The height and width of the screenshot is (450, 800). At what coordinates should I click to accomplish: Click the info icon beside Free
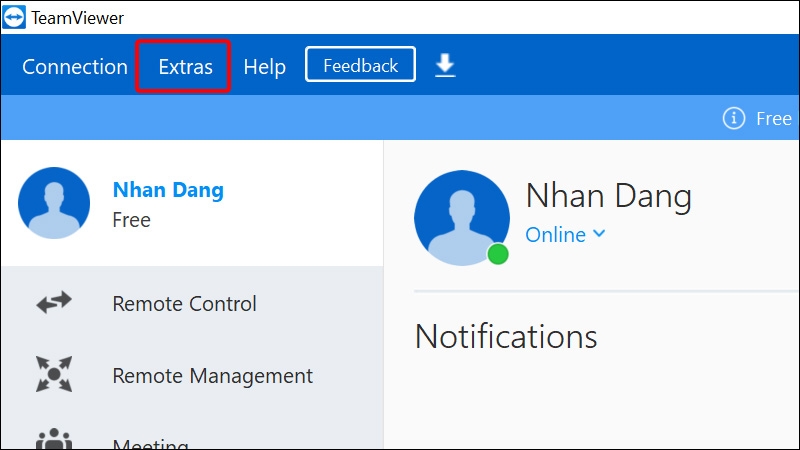click(x=734, y=118)
